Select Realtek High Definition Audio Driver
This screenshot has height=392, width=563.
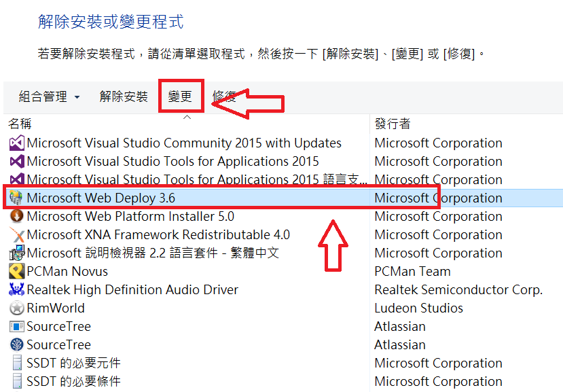coord(132,289)
